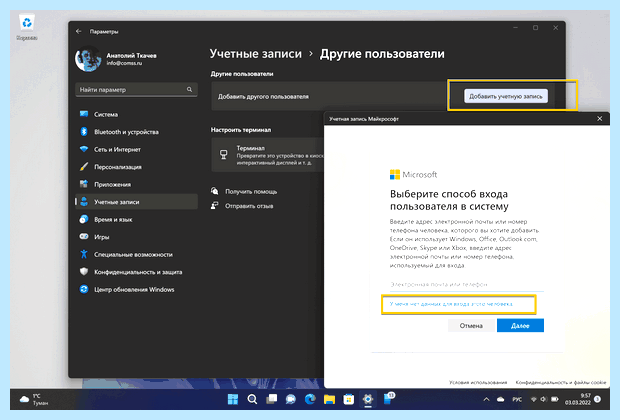
Task: Click the Далее button
Action: coord(520,325)
